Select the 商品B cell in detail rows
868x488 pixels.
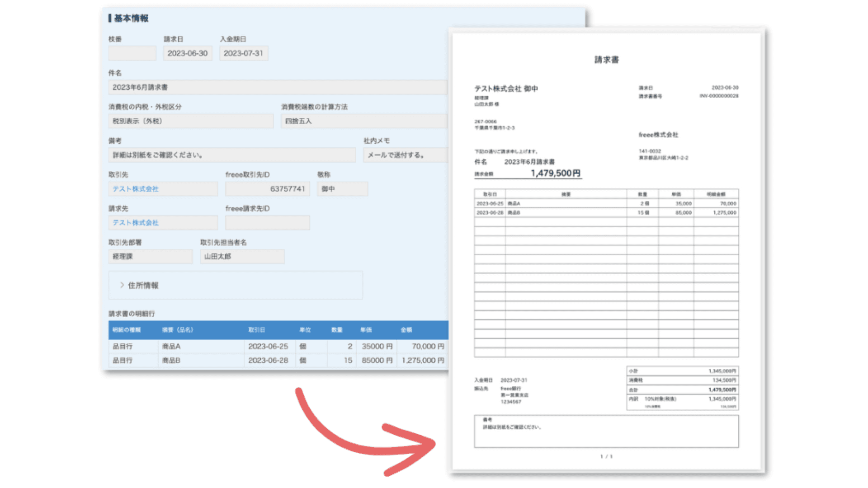coord(201,361)
